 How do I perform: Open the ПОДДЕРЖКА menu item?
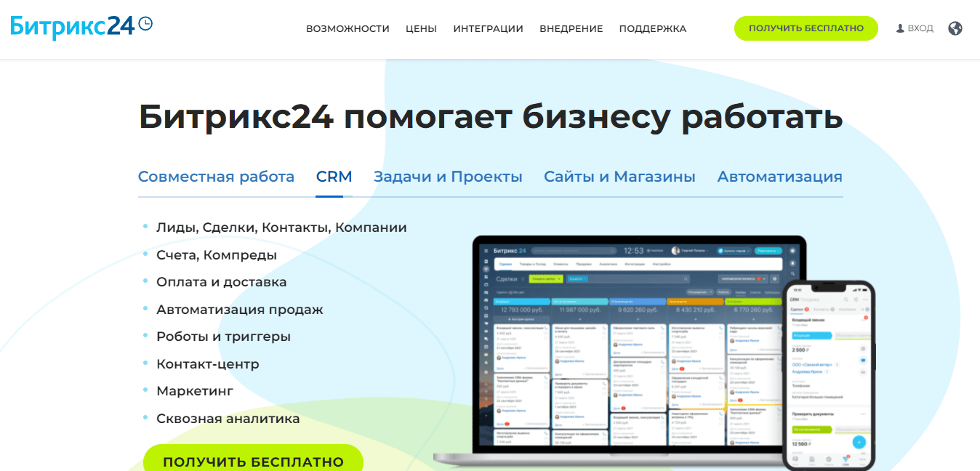(652, 29)
